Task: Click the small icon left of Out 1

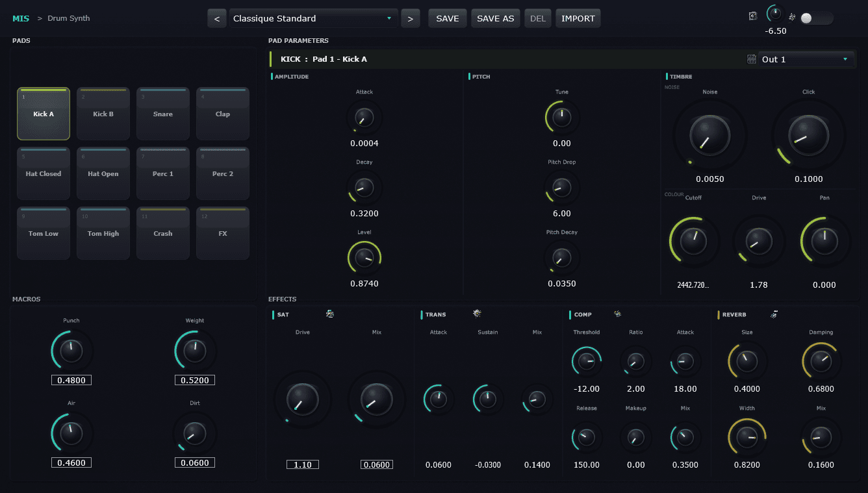Action: tap(752, 59)
